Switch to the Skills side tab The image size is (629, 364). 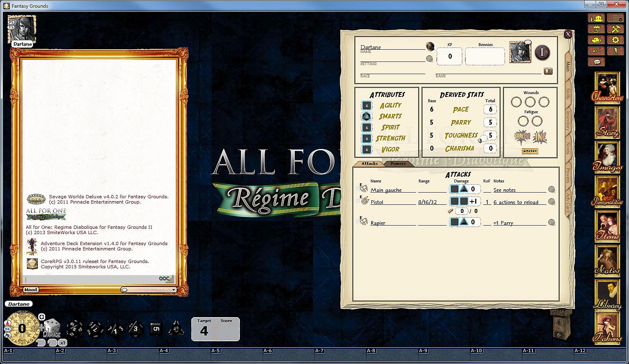pyautogui.click(x=568, y=93)
